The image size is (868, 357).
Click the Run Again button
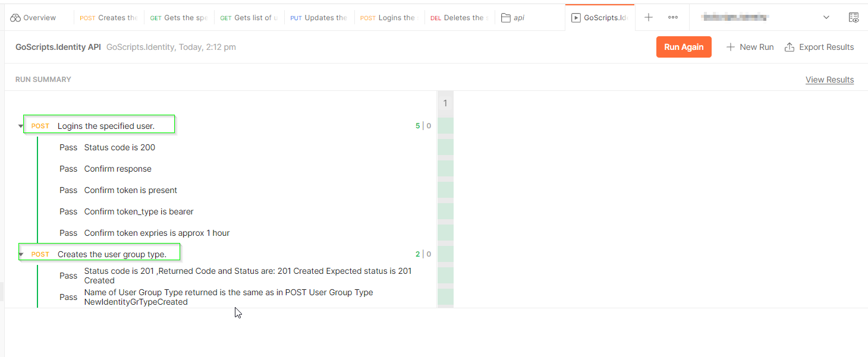pos(684,47)
